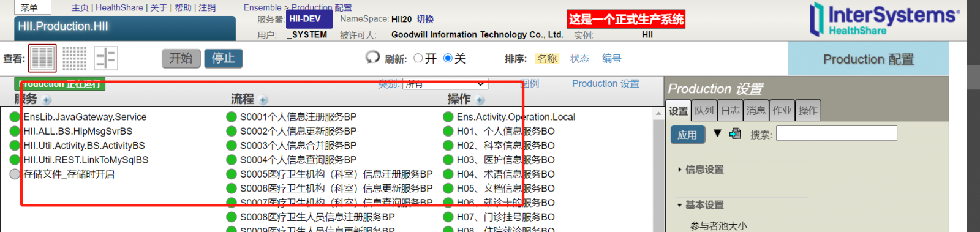Image resolution: width=980 pixels, height=232 pixels.
Task: Add a new operation next to 操作
Action: [480, 100]
